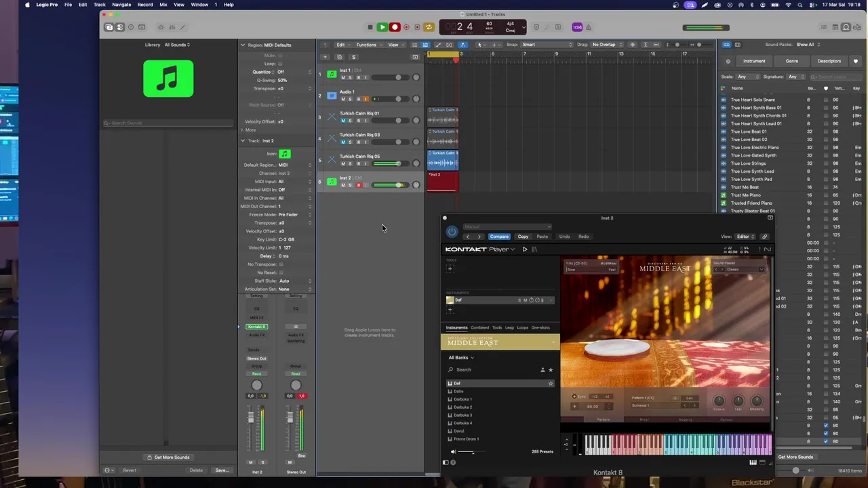Image resolution: width=868 pixels, height=488 pixels.
Task: Click the Copy button in plugin header
Action: click(523, 237)
